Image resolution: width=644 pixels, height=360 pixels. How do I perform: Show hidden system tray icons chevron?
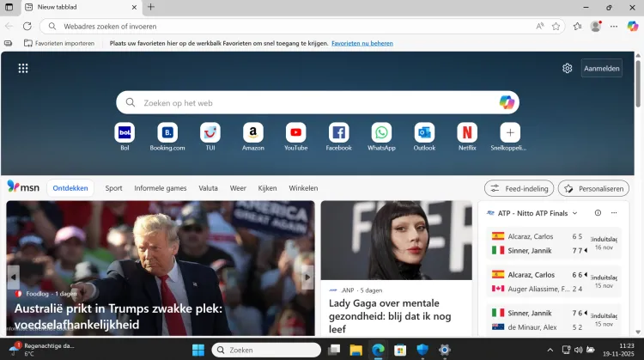click(x=550, y=350)
